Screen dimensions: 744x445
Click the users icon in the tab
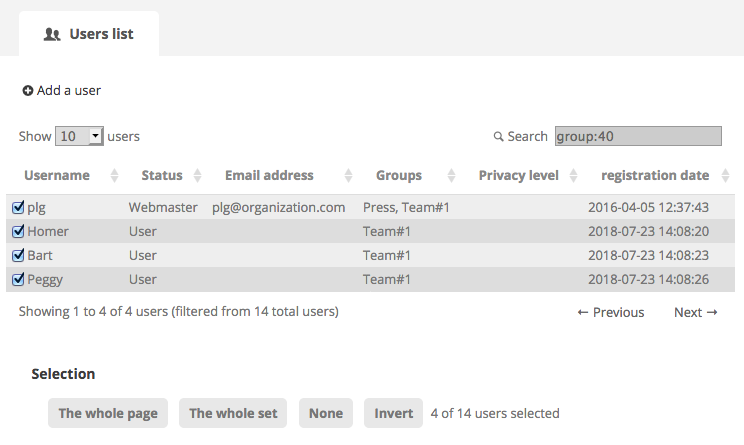[52, 34]
